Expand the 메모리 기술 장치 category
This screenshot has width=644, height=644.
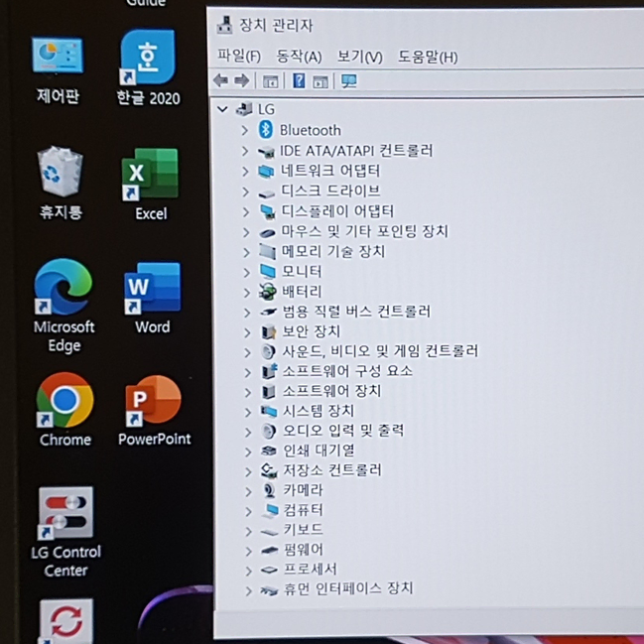point(246,252)
